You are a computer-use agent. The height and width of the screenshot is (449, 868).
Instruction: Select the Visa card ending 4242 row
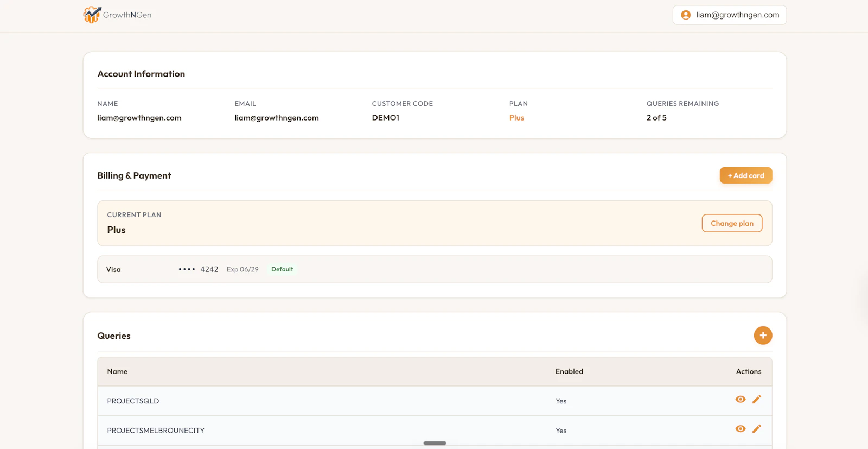(x=435, y=269)
